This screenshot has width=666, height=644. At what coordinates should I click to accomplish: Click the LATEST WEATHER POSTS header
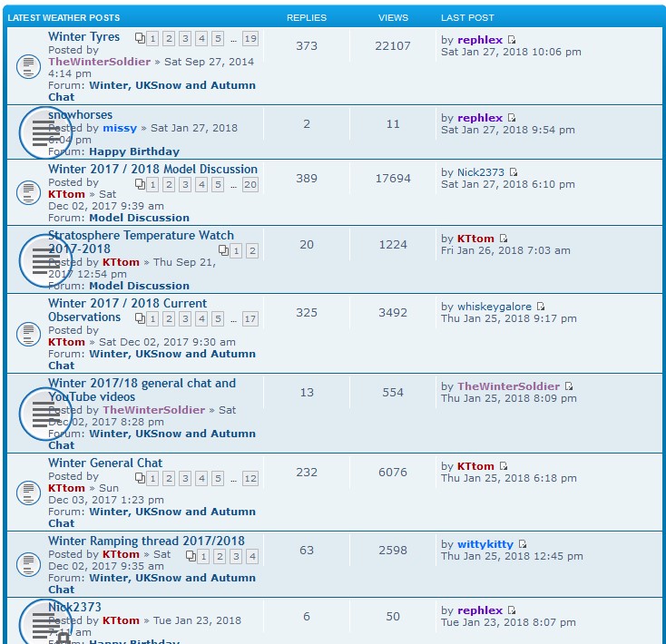click(64, 18)
